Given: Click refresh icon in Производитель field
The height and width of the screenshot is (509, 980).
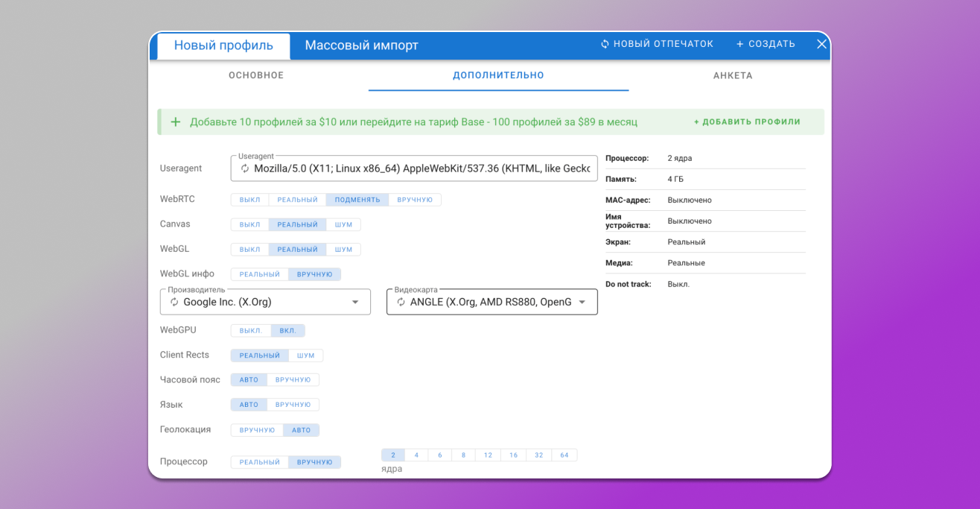Looking at the screenshot, I should click(174, 302).
